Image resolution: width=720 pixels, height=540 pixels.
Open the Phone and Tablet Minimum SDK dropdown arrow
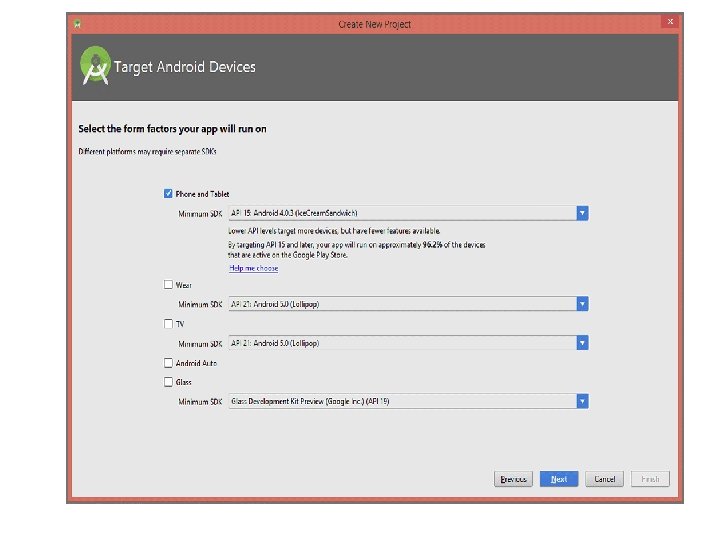[x=582, y=213]
